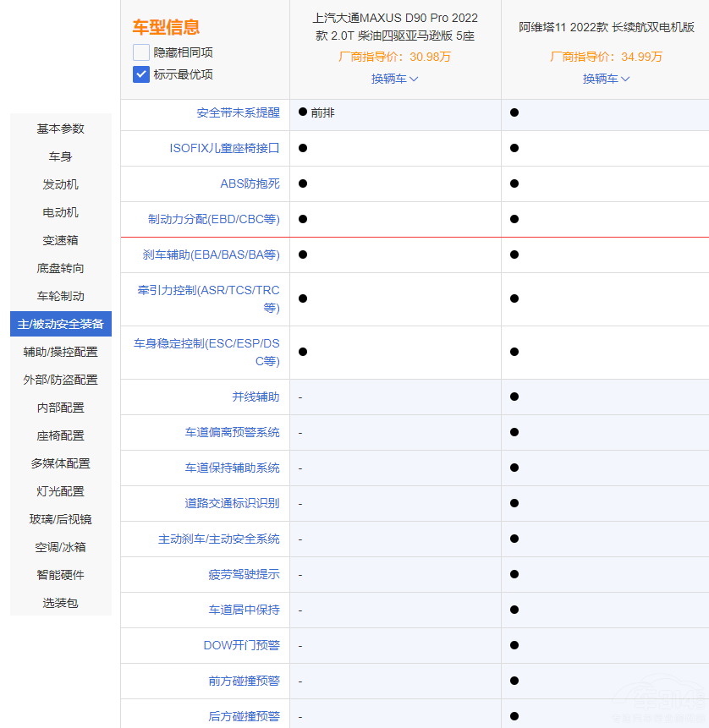Viewport: 709px width, 728px height.
Task: Select 车身 in the left navigation
Action: pyautogui.click(x=61, y=156)
